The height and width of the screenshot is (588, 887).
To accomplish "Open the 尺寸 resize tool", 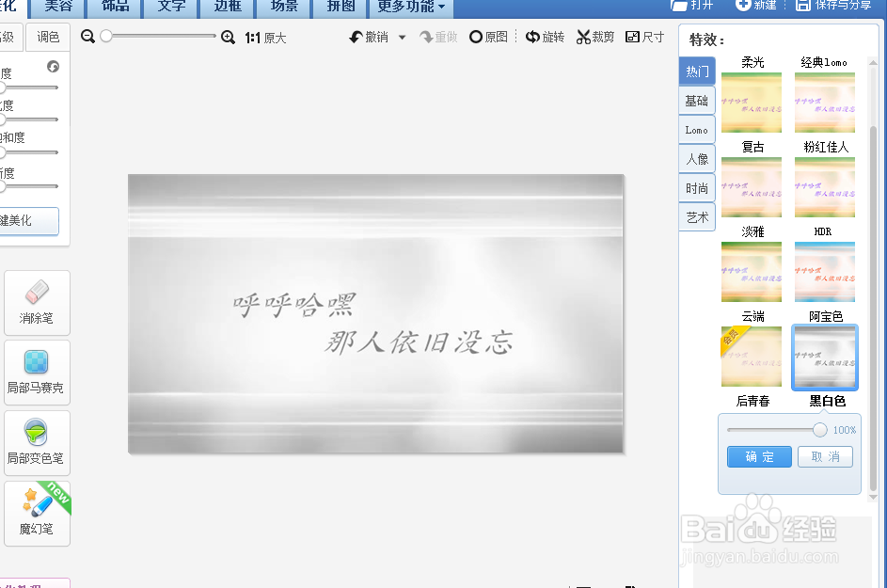I will [645, 37].
